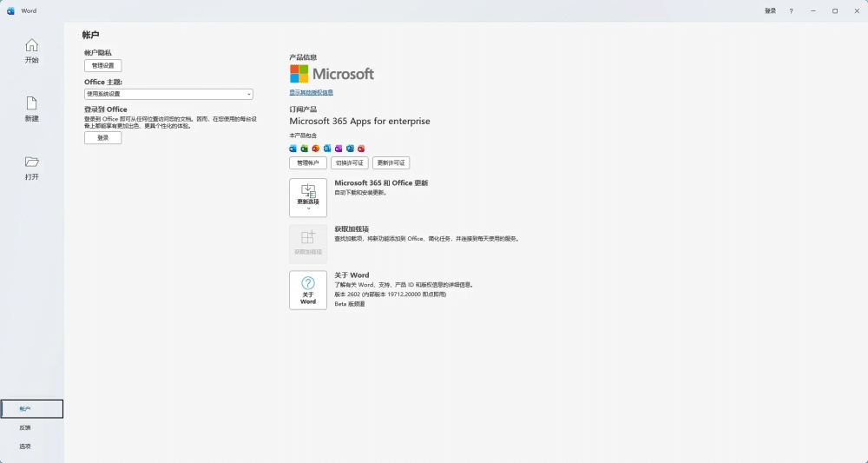This screenshot has height=463, width=868.
Task: Open the 关于 Word question-mark tile
Action: click(308, 290)
